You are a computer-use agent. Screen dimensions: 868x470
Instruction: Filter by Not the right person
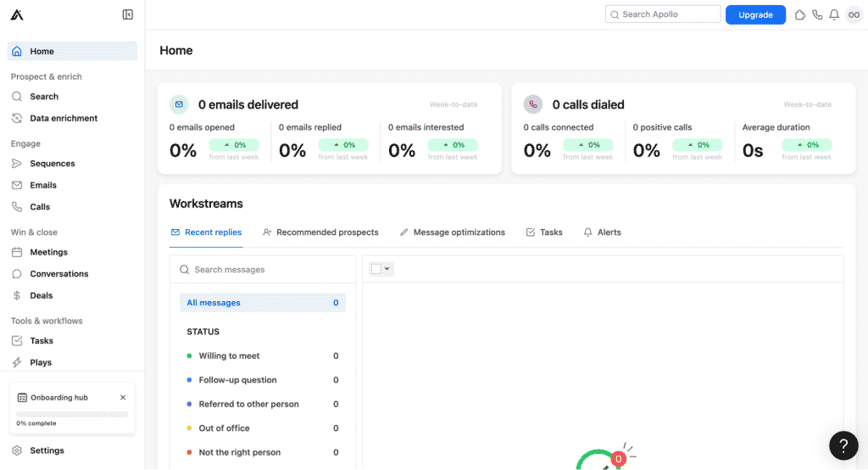click(x=263, y=452)
